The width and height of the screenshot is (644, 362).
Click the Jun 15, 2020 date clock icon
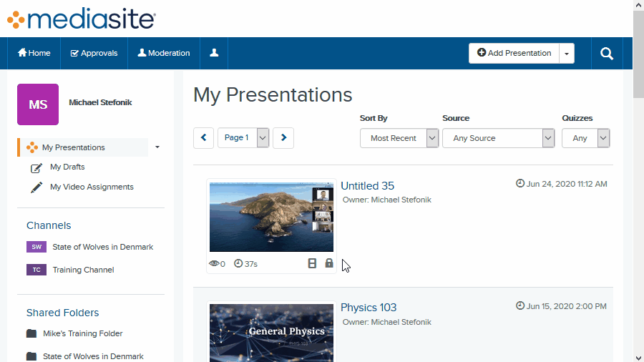pyautogui.click(x=520, y=305)
